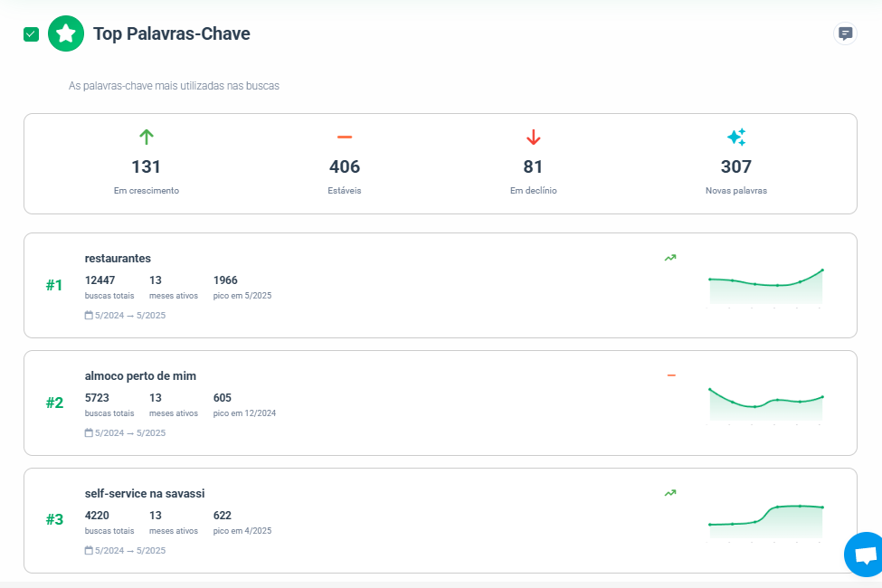Open the blue chat support bubble

[865, 555]
